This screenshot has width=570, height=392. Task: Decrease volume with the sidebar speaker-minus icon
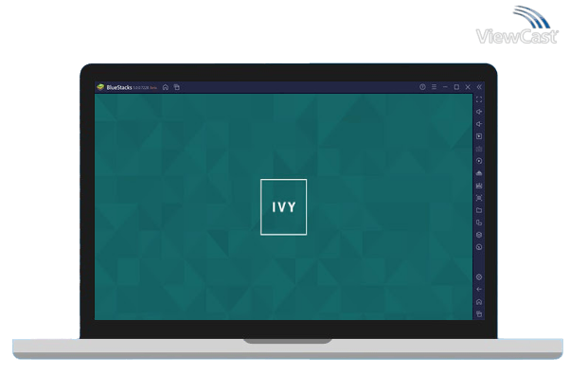coord(479,124)
